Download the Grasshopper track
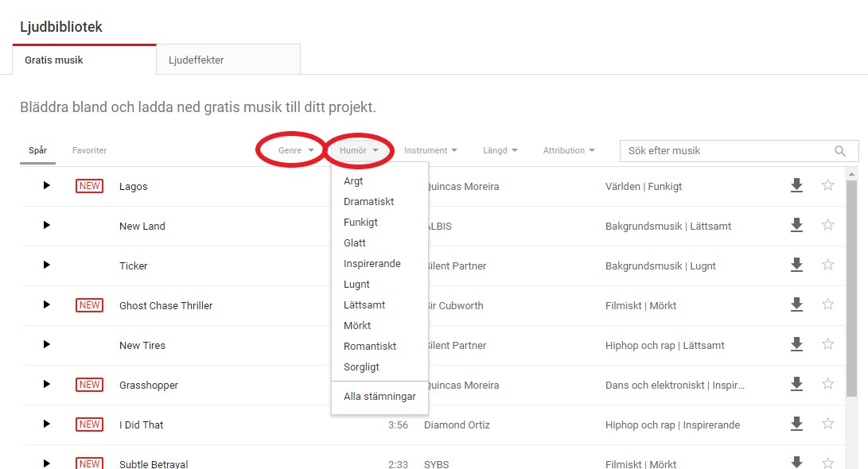Image resolution: width=868 pixels, height=469 pixels. point(796,384)
